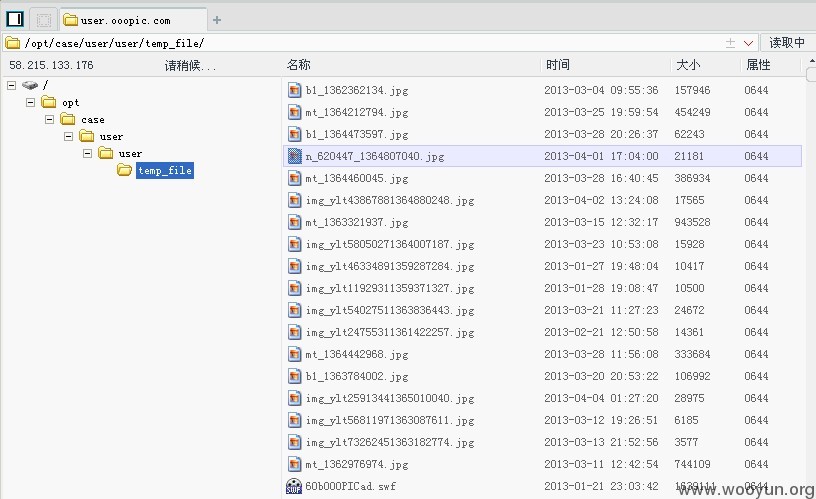Click icon of mt_1364442968.jpg
Screen dimensions: 816x499
295,354
